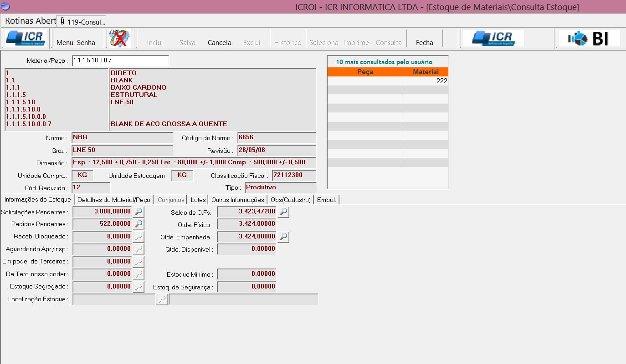Image resolution: width=626 pixels, height=364 pixels.
Task: Select the 222 row in most-consulted list
Action: coord(388,81)
